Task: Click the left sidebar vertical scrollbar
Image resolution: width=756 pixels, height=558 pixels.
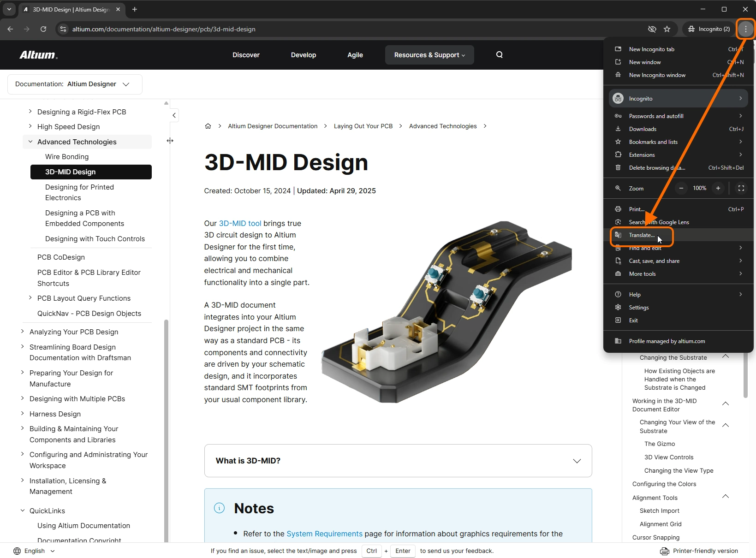Action: (166, 431)
